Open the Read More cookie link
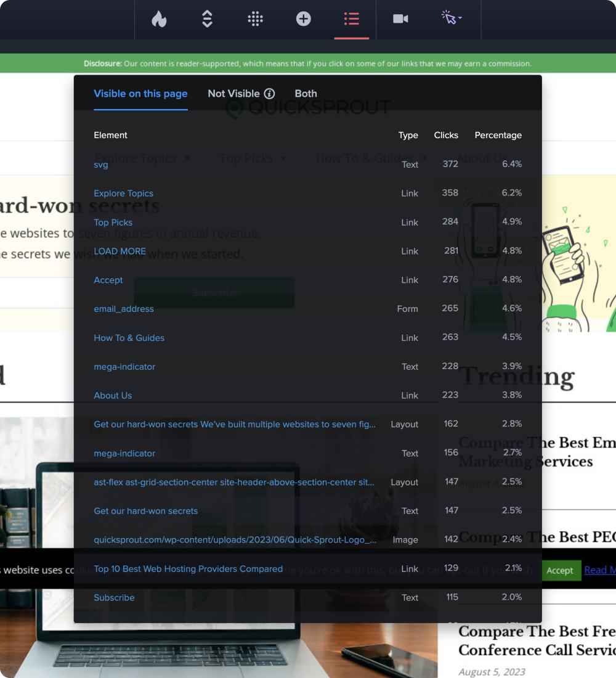The height and width of the screenshot is (678, 616). tap(599, 570)
